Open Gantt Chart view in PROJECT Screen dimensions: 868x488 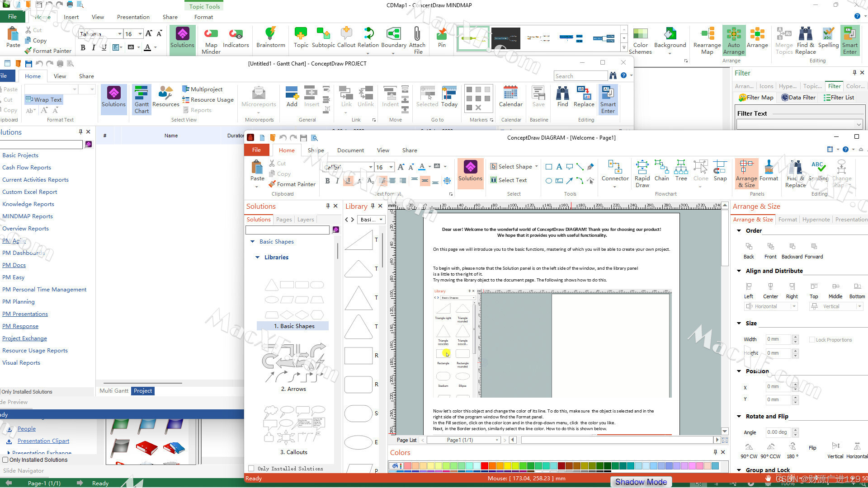coord(142,99)
